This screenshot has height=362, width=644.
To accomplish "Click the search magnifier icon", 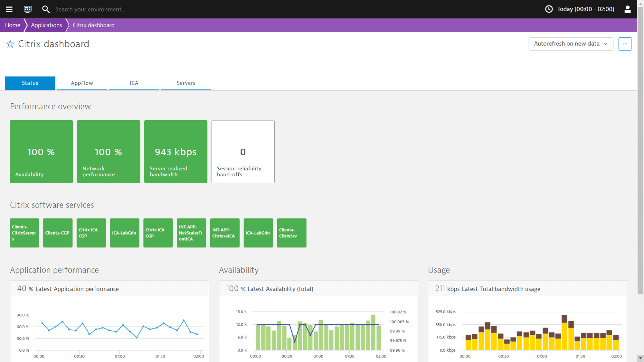I will click(x=46, y=9).
